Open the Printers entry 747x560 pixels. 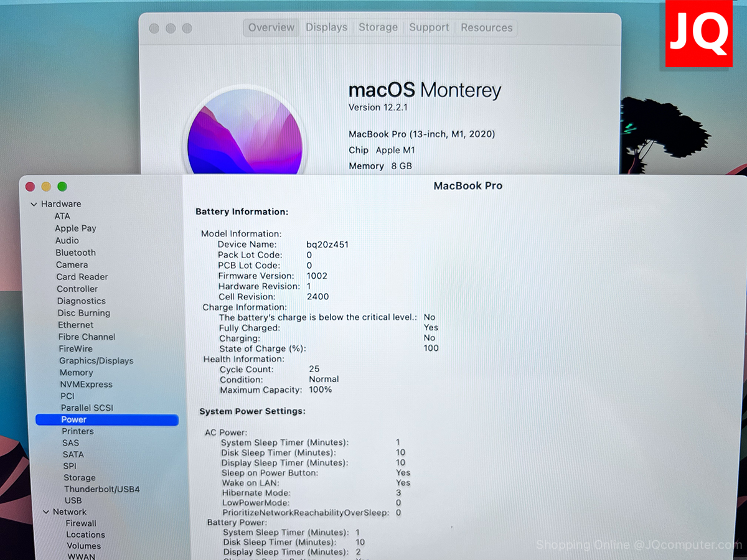(x=78, y=431)
